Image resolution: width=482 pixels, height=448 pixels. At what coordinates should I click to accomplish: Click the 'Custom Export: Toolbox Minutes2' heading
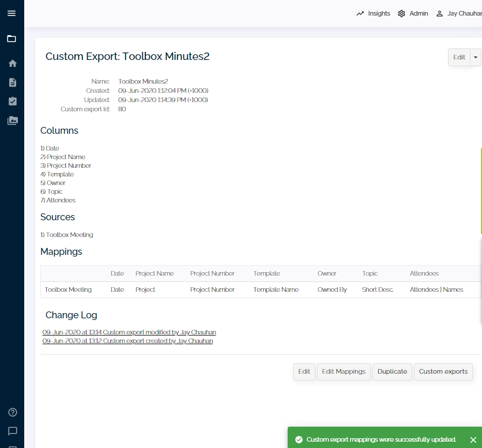[127, 57]
